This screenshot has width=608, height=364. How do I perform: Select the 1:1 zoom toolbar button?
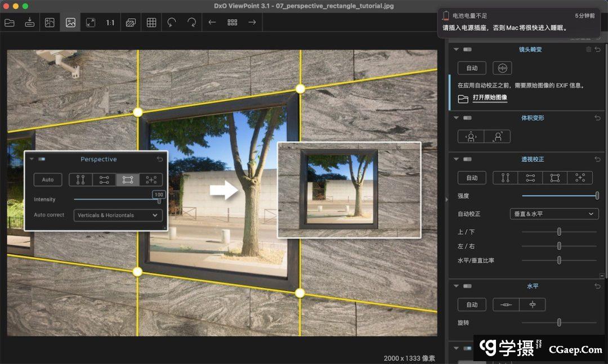pos(110,23)
